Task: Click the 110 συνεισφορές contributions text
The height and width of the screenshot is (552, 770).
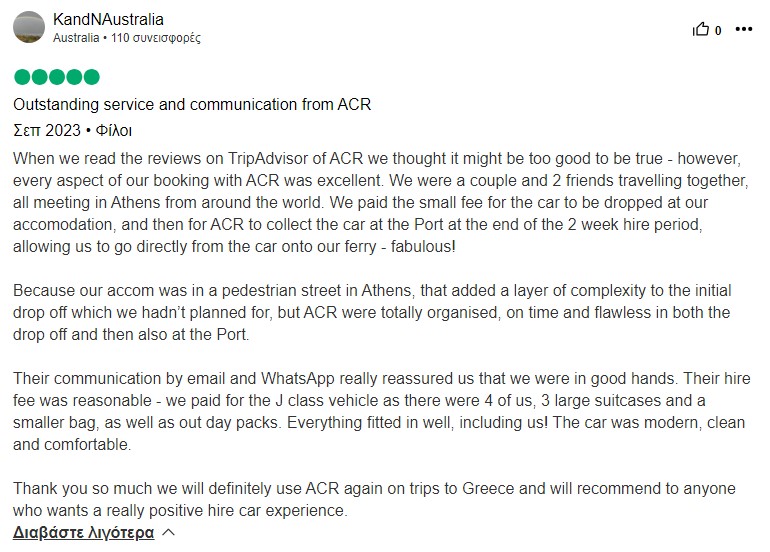Action: click(156, 38)
